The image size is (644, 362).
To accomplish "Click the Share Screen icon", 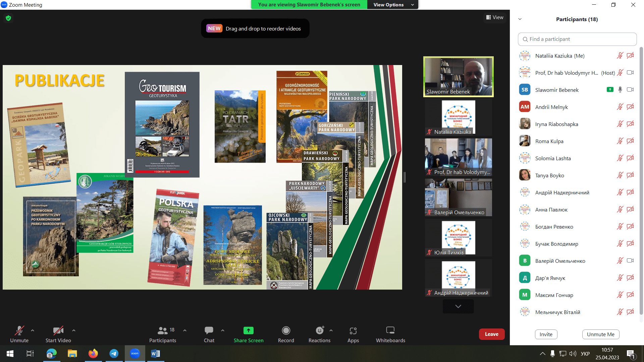I will click(x=248, y=331).
